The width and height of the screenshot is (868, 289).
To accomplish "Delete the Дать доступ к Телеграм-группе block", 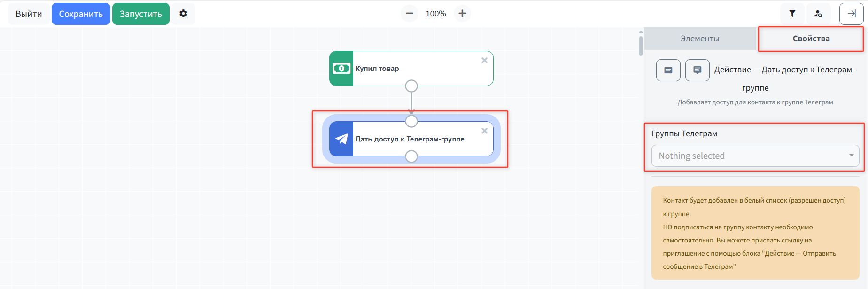I will 484,131.
